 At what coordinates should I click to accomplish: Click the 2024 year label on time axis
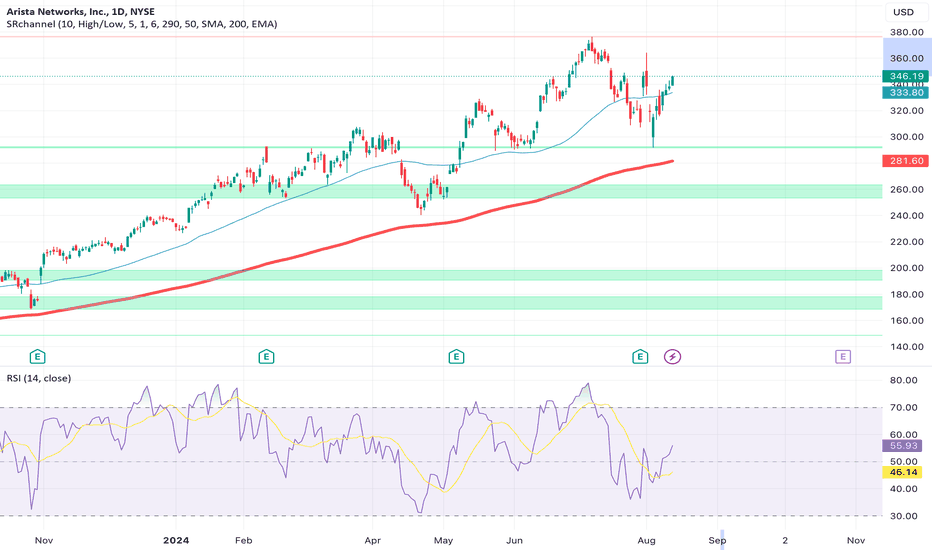177,540
